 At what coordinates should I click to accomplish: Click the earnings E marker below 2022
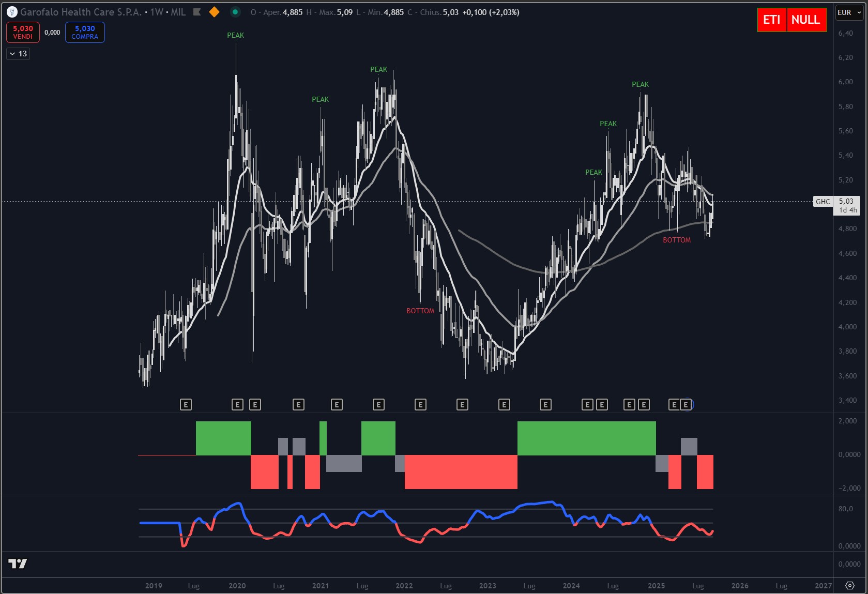click(420, 405)
